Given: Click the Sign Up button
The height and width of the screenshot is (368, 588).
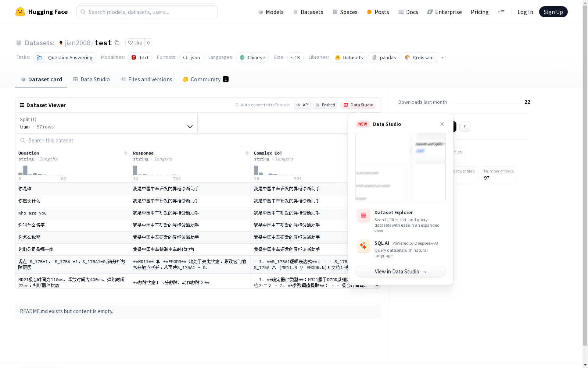Looking at the screenshot, I should pos(553,12).
